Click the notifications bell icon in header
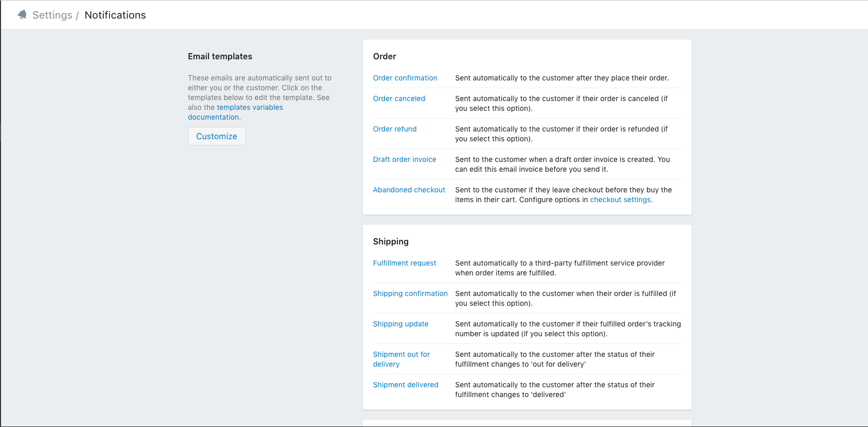Screen dimensions: 868x427 pos(22,15)
